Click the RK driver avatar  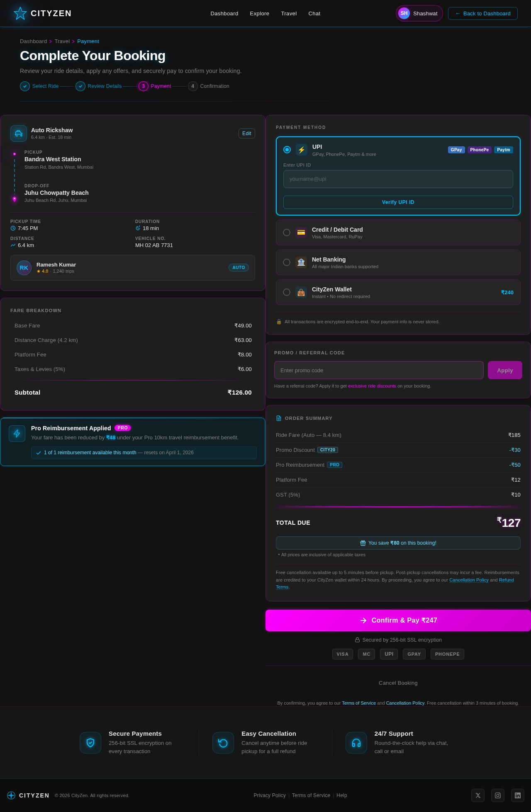click(x=24, y=268)
